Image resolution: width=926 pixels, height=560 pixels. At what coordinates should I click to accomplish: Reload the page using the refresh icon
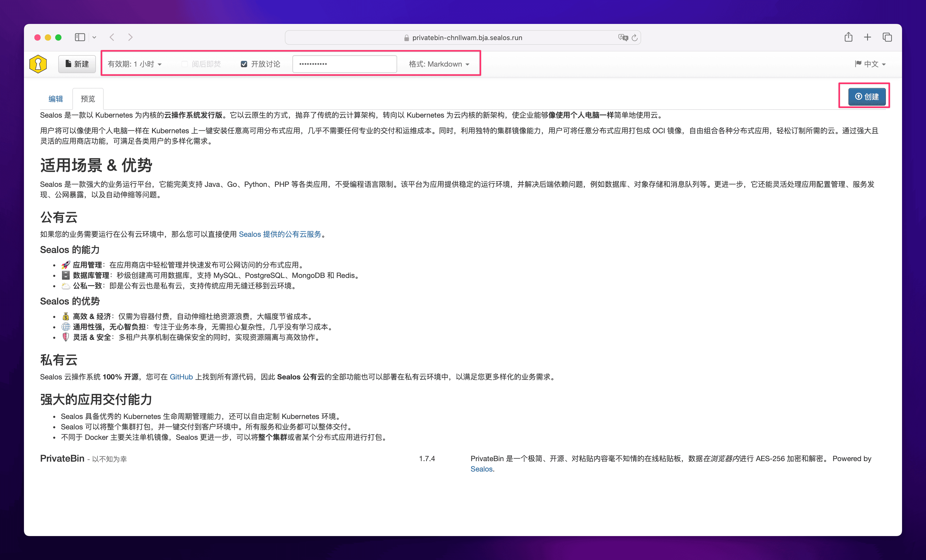pyautogui.click(x=635, y=37)
